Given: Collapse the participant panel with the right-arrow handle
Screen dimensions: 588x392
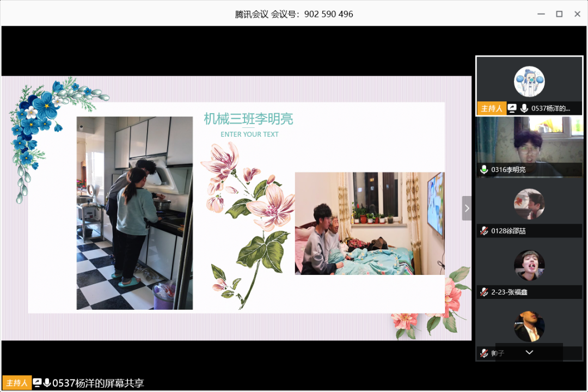Looking at the screenshot, I should point(467,208).
